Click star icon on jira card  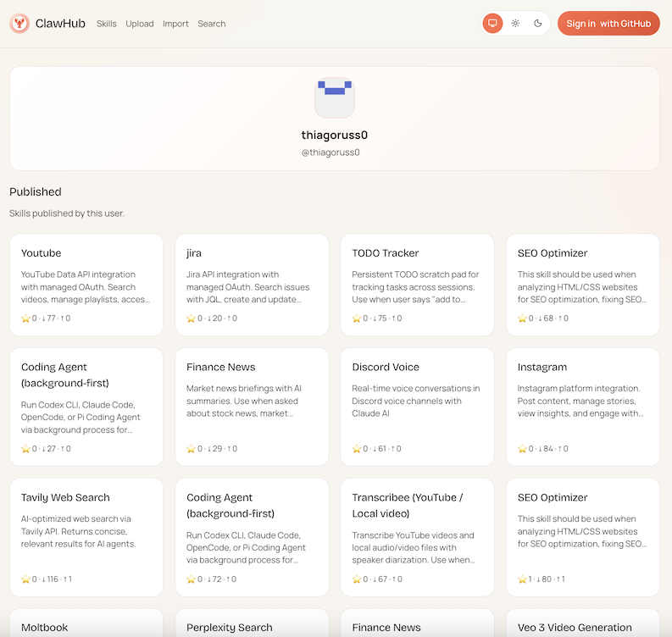pos(192,318)
